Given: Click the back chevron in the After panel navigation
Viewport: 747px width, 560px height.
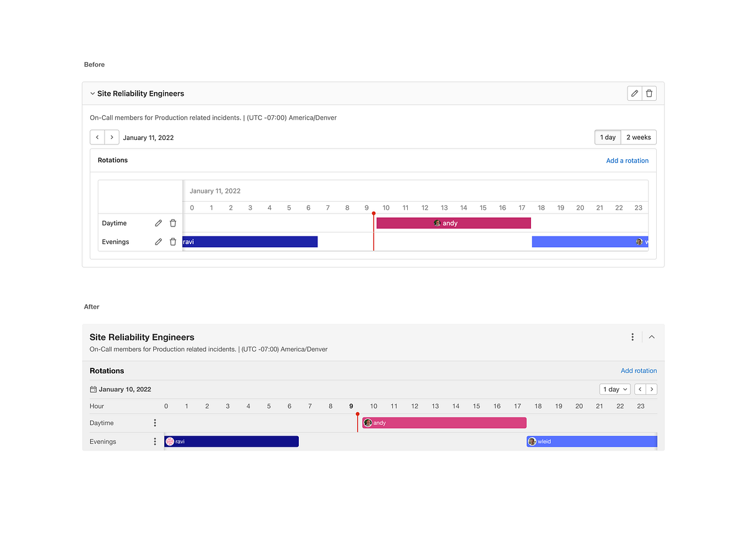Looking at the screenshot, I should click(639, 389).
